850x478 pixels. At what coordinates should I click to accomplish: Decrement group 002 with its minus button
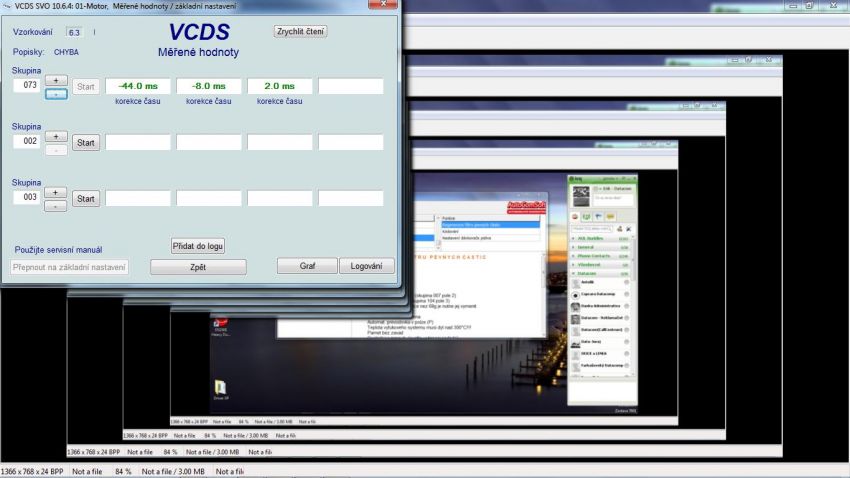point(56,150)
